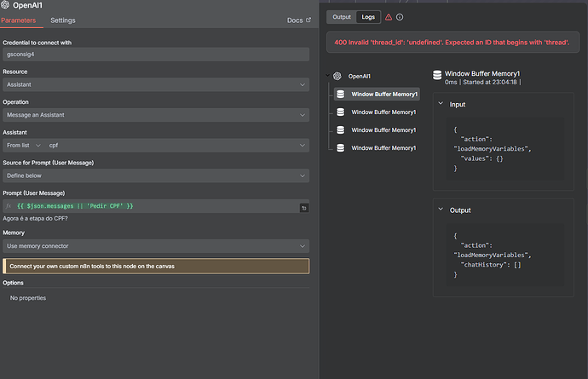Click database icon of fourth Window Buffer Memory1
The image size is (588, 379).
point(341,148)
